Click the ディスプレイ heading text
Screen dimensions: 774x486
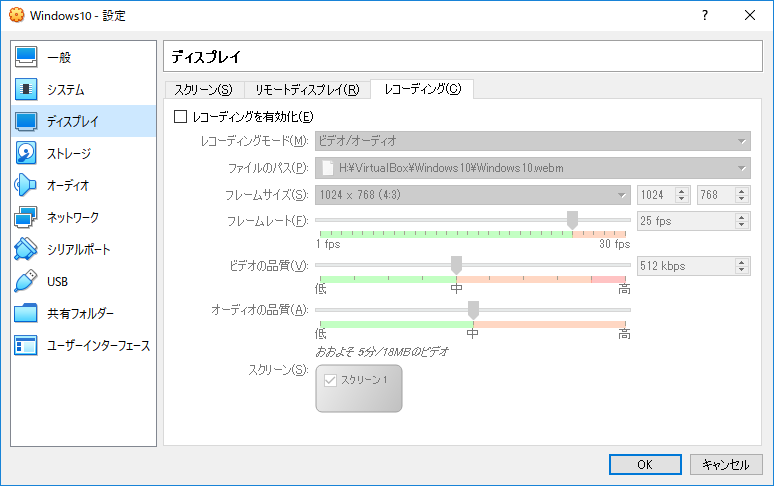pos(206,57)
